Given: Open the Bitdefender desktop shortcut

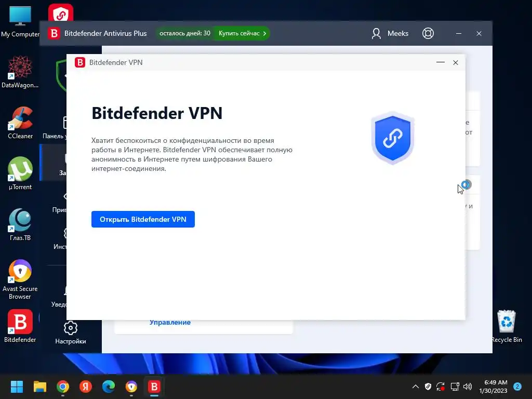Looking at the screenshot, I should [x=20, y=326].
